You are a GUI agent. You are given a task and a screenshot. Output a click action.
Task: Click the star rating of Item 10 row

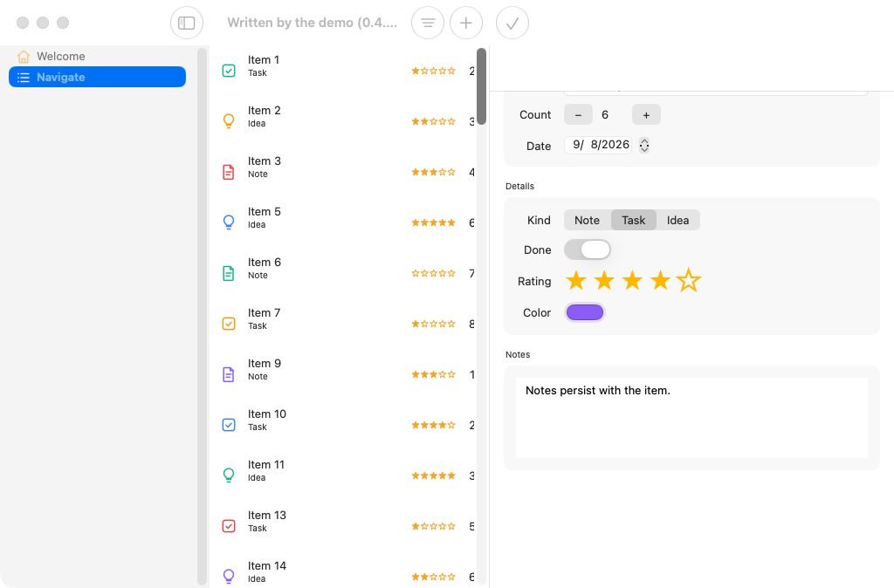[x=433, y=425]
